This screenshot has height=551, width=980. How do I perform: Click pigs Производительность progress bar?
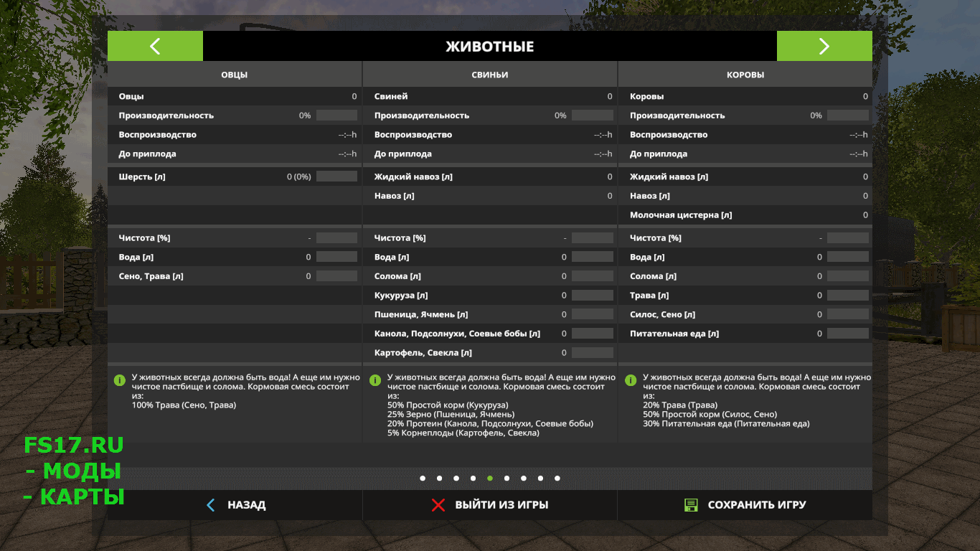tap(593, 116)
